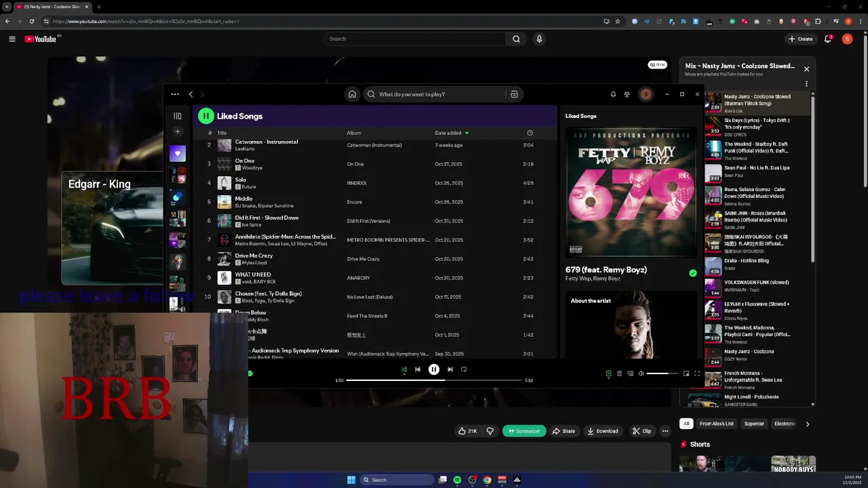Open Spotify notifications bell

coord(613,94)
